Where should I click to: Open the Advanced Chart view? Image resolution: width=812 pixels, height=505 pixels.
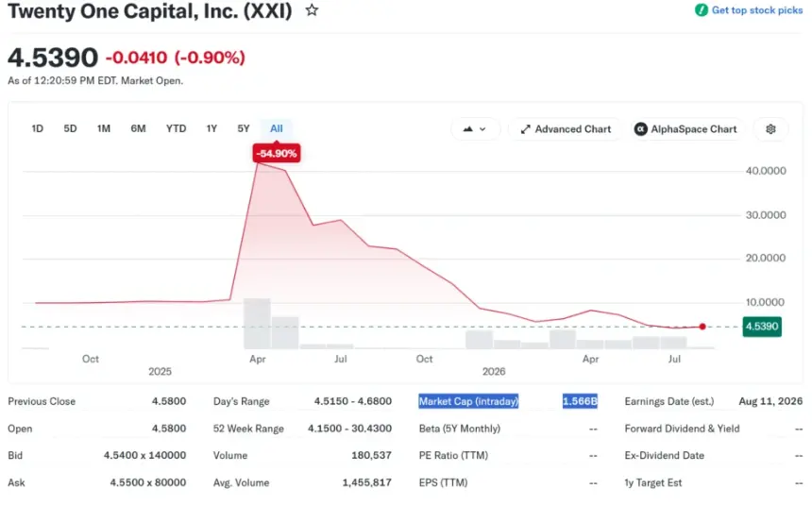[x=566, y=129]
